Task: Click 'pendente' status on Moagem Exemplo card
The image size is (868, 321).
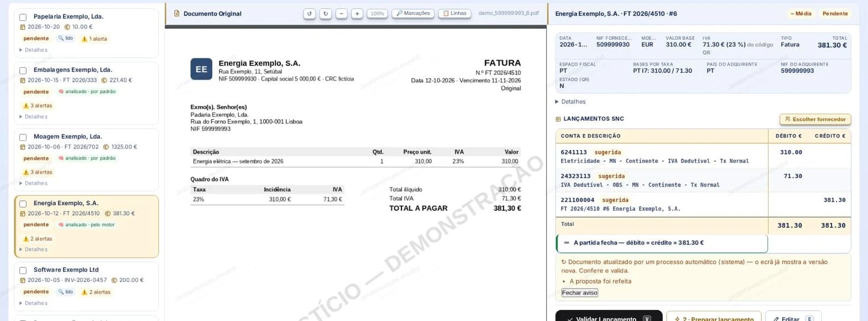Action: coord(36,158)
